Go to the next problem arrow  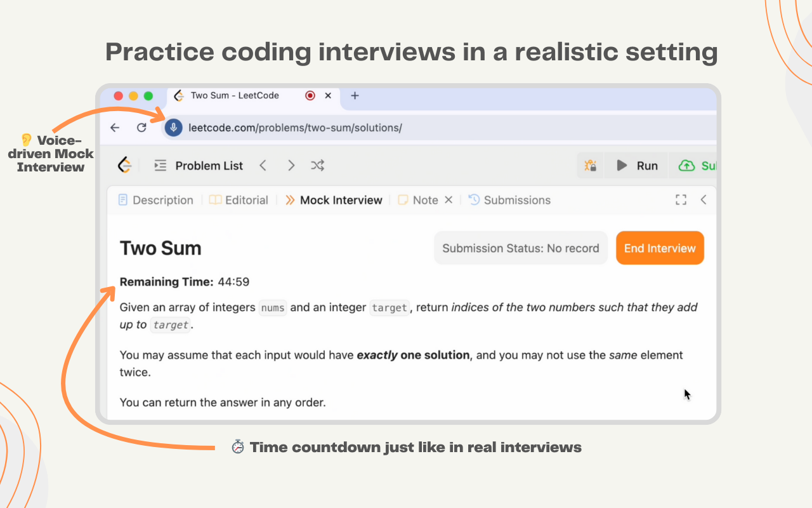click(x=291, y=166)
